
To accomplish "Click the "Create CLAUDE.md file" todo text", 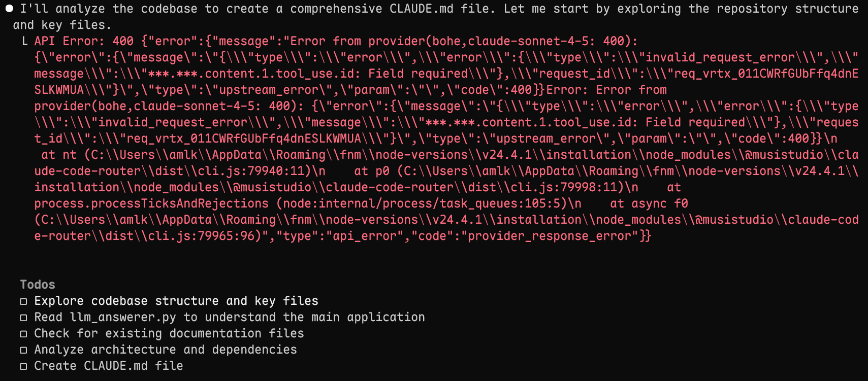I will [x=109, y=366].
